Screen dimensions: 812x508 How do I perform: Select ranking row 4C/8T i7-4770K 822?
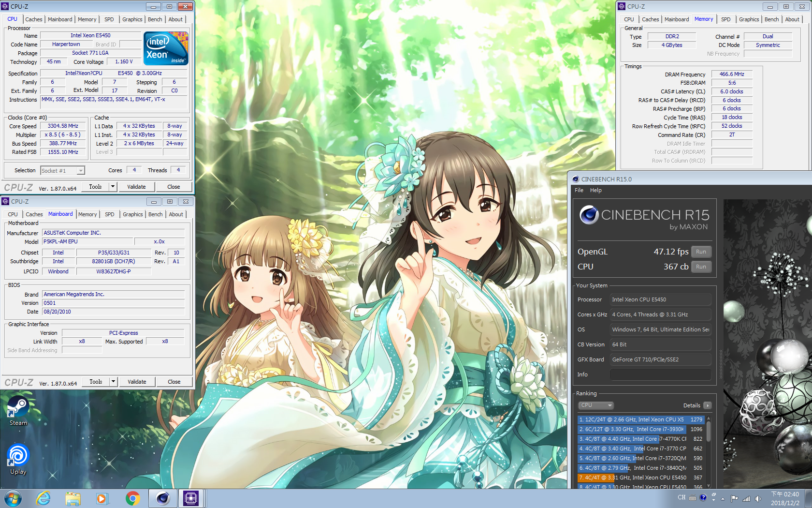(641, 439)
